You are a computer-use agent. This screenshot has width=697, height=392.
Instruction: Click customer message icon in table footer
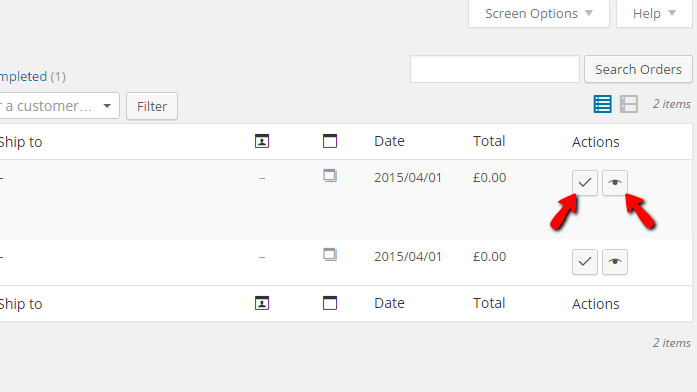(x=262, y=304)
